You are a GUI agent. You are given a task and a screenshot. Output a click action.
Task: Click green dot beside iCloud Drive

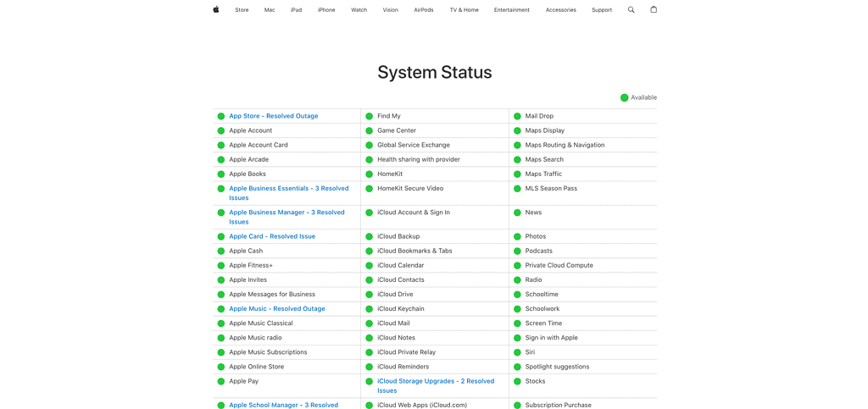point(370,294)
